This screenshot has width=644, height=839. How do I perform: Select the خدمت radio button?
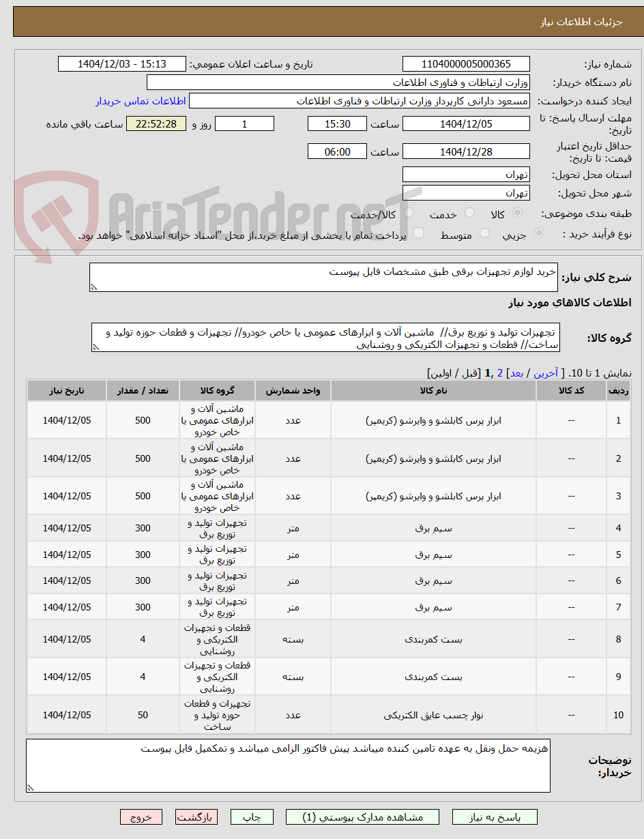coord(469,214)
